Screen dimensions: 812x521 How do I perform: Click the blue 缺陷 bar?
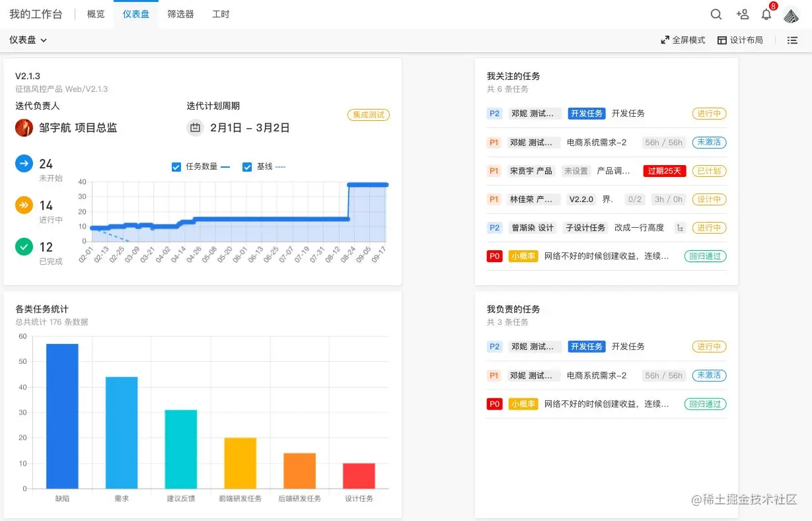pyautogui.click(x=62, y=417)
